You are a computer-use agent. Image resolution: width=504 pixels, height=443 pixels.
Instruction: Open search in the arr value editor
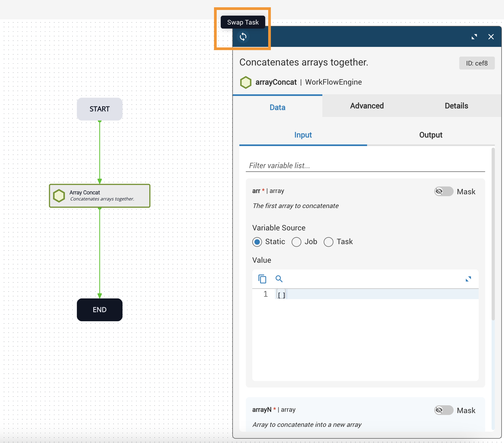[x=279, y=279]
